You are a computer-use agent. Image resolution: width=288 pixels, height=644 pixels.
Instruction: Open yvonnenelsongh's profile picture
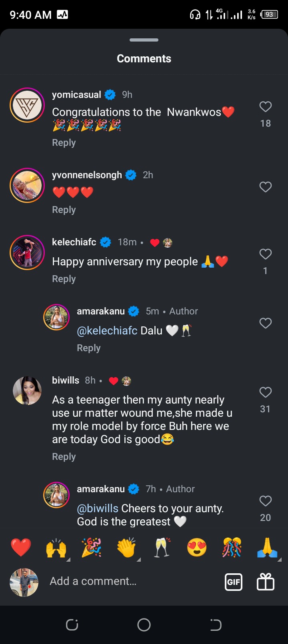pyautogui.click(x=27, y=185)
